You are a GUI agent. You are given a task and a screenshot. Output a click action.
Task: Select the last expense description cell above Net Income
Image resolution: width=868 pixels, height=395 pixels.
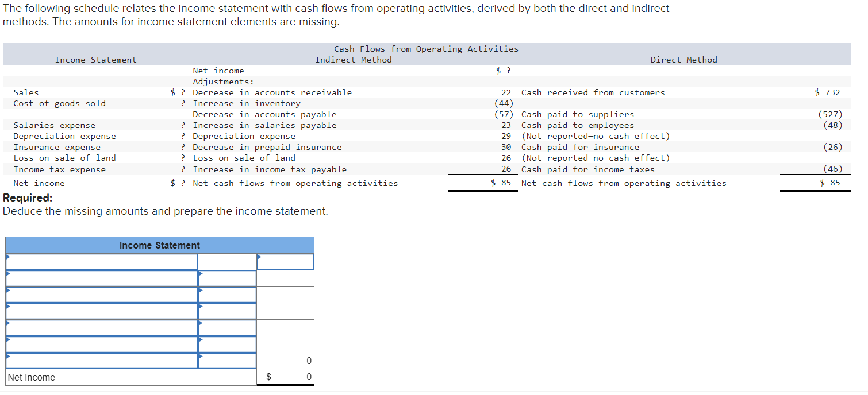coord(101,360)
